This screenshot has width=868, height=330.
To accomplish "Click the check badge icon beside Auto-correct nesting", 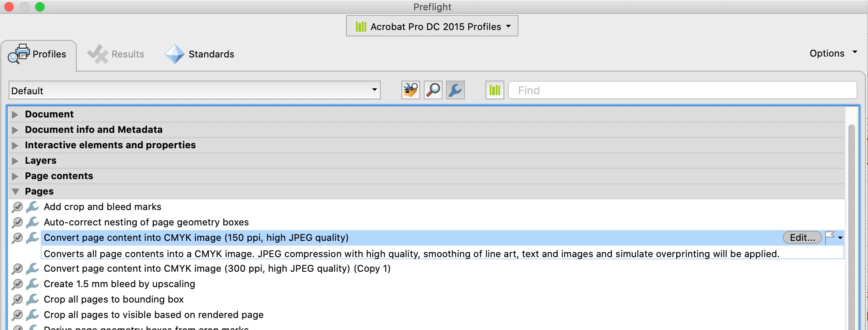I will tap(17, 222).
